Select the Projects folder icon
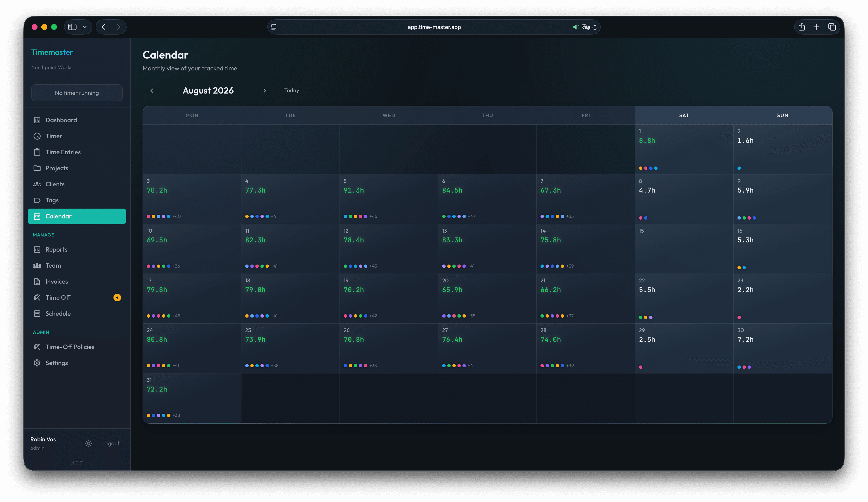 37,168
